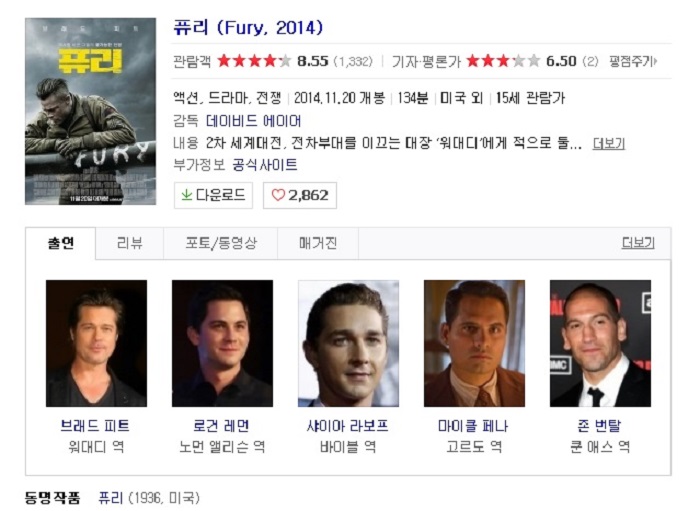Click the heart like icon
This screenshot has width=700, height=511.
pos(278,195)
